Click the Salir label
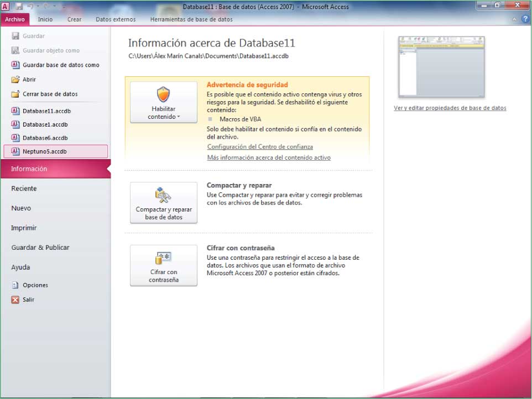 coord(29,300)
